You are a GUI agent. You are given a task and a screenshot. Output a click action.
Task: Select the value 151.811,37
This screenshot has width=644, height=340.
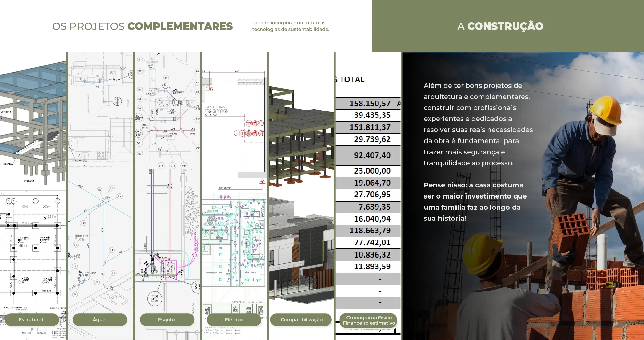point(370,127)
